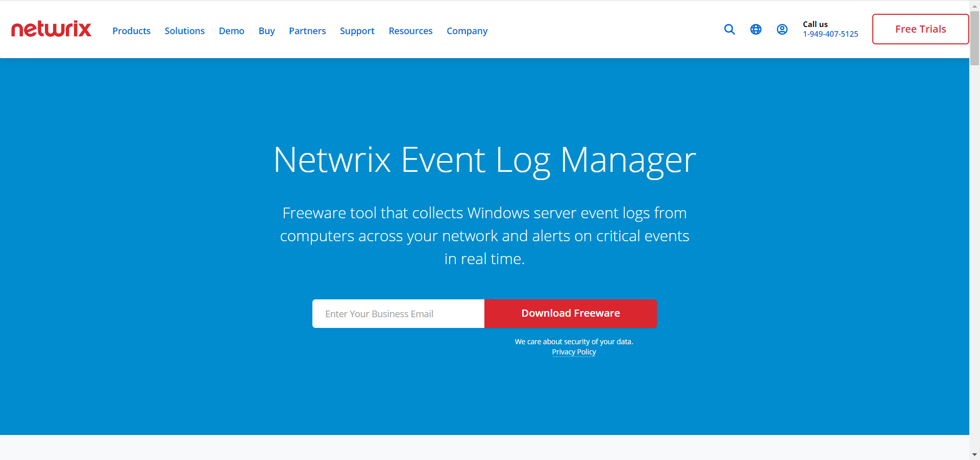Click 'We care about security of your data.'
The height and width of the screenshot is (460, 980).
pyautogui.click(x=574, y=342)
